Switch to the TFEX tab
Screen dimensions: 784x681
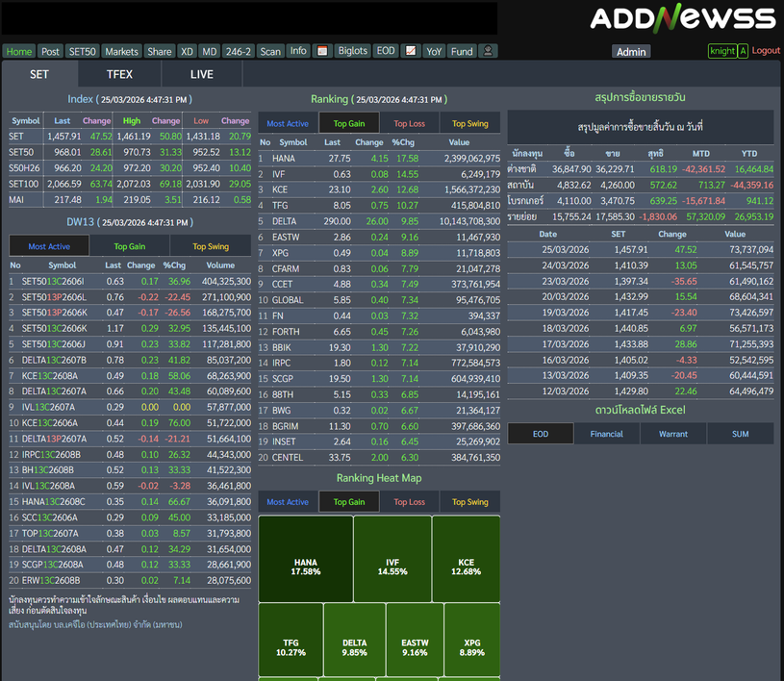coord(120,74)
